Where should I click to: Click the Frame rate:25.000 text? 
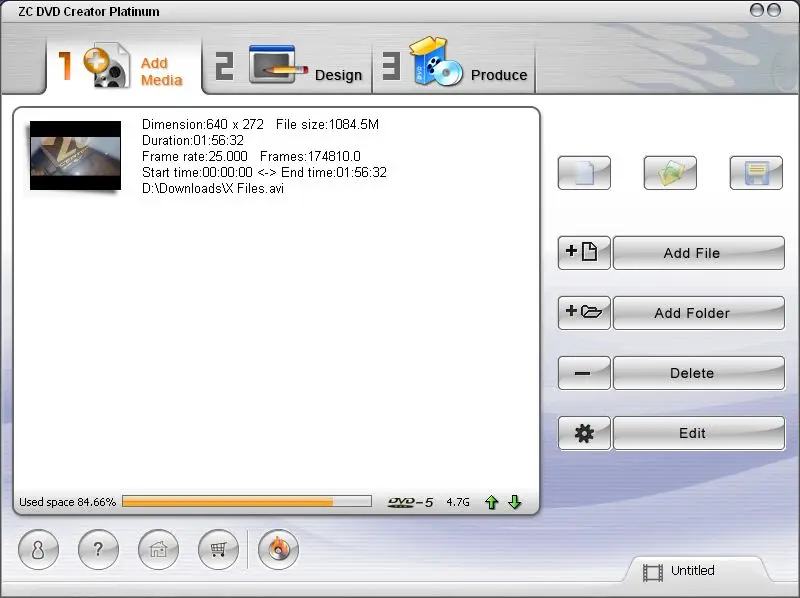194,156
